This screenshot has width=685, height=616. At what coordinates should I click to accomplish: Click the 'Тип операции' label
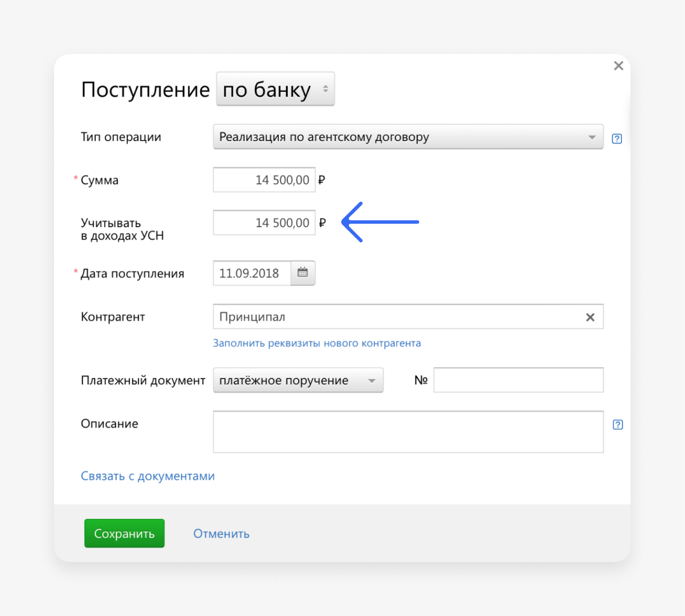pos(121,137)
